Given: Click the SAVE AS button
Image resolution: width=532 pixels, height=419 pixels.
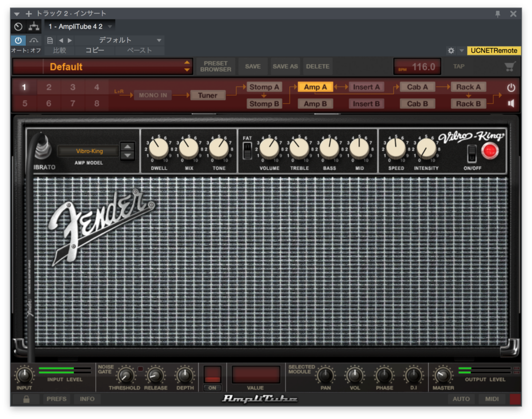Looking at the screenshot, I should (286, 67).
